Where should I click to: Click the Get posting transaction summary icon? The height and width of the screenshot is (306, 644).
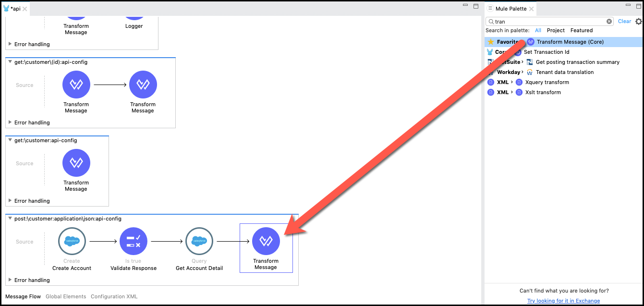point(530,62)
